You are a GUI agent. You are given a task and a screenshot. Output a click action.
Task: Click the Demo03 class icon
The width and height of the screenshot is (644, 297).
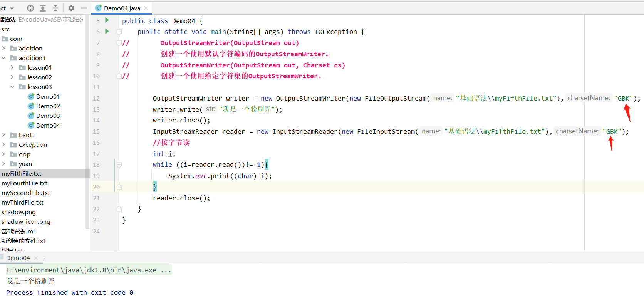click(x=31, y=116)
